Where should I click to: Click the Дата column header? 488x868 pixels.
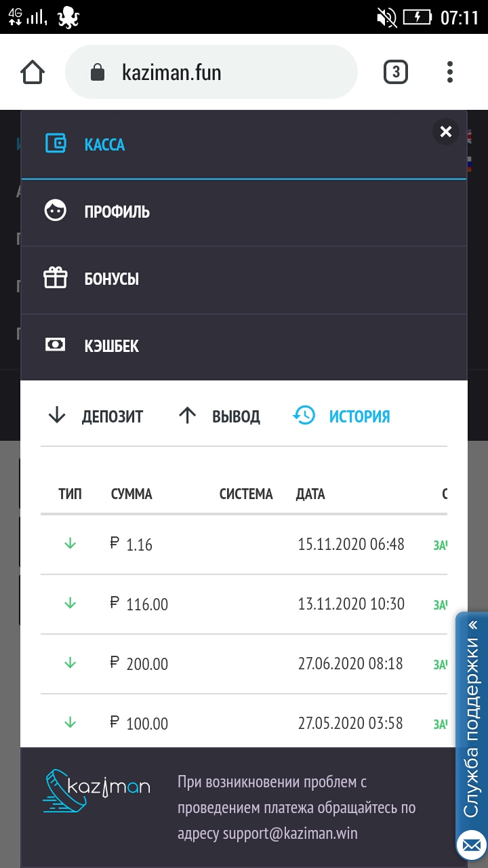tap(310, 494)
